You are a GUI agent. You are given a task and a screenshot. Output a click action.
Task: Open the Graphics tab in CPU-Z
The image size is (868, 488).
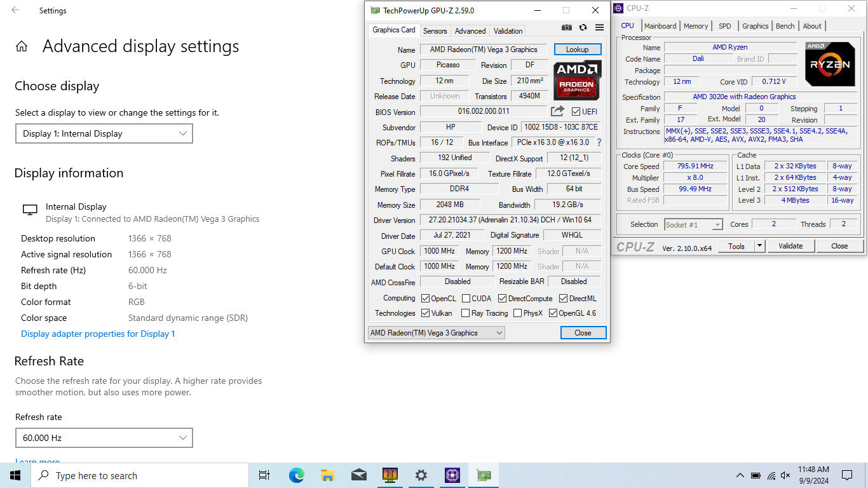[x=756, y=26]
